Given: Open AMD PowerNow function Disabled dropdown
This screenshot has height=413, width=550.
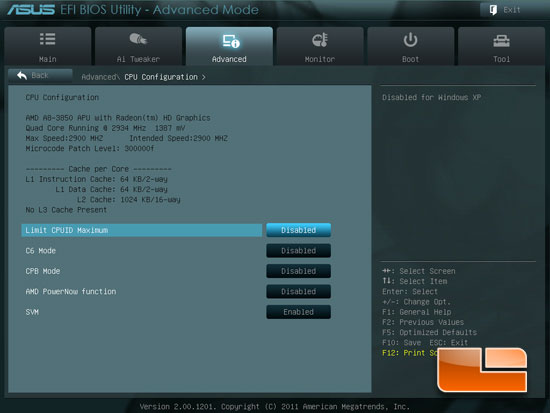Looking at the screenshot, I should point(299,291).
